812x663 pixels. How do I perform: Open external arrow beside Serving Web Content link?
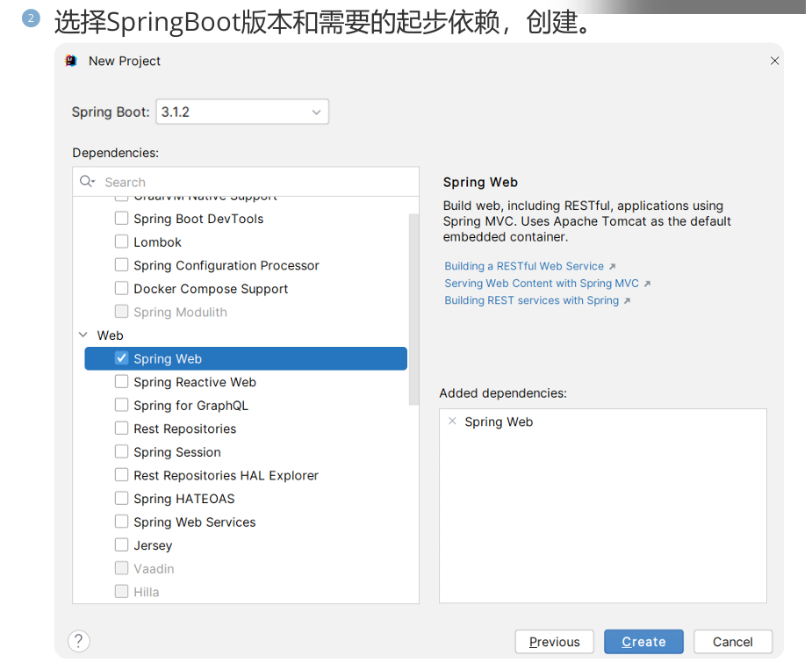(647, 284)
